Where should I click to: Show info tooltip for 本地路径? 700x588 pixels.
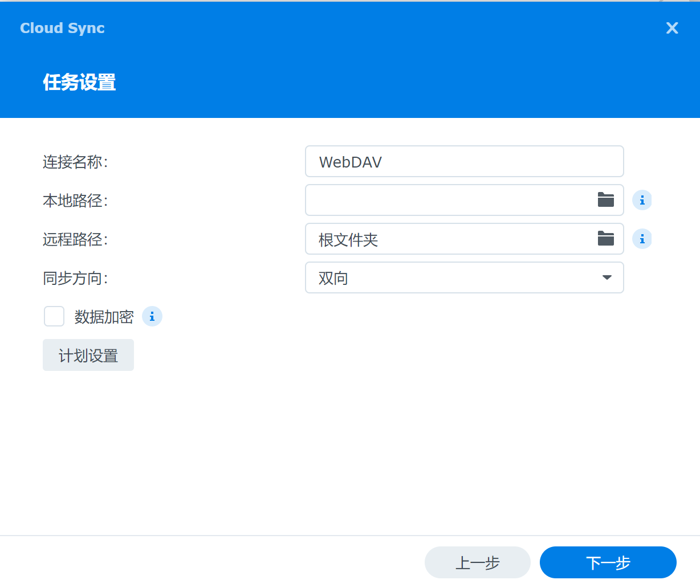point(642,200)
